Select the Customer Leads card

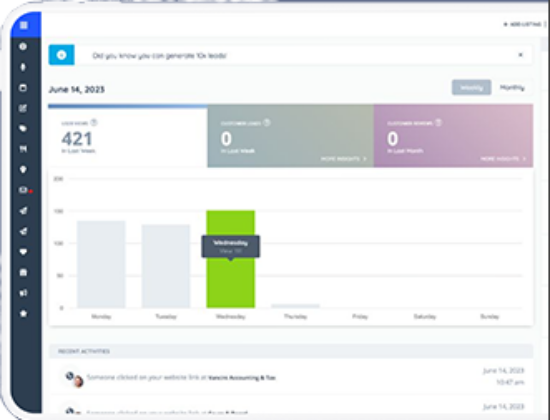(290, 136)
